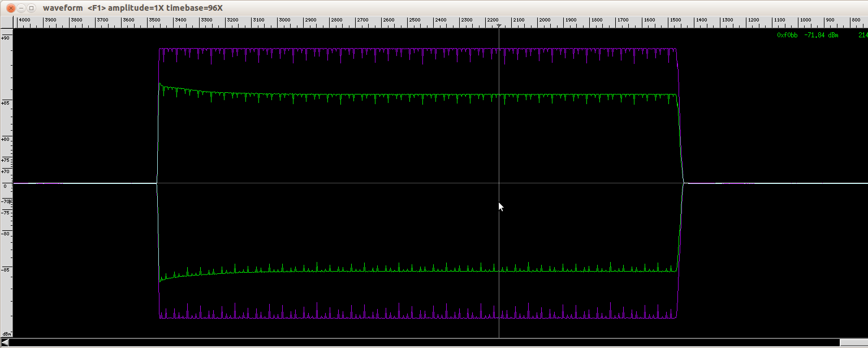Maximize the waveform window
The height and width of the screenshot is (348, 868).
(x=31, y=8)
